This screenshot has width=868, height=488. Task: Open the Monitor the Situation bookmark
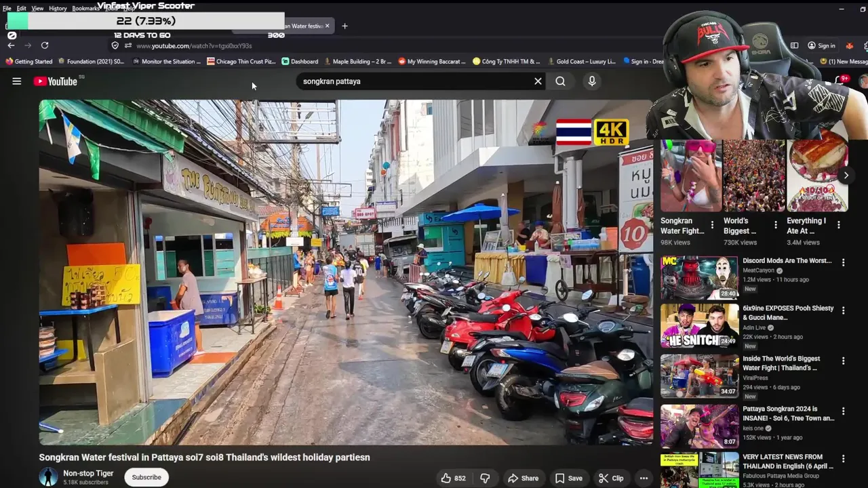point(167,62)
